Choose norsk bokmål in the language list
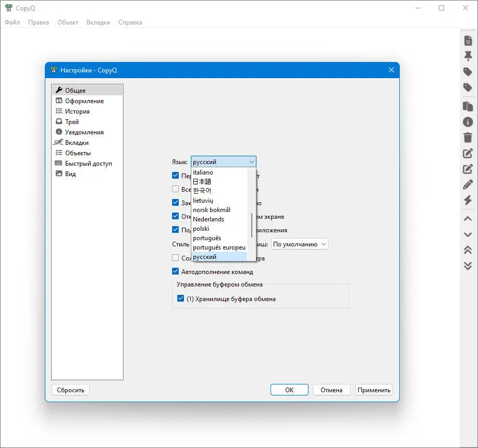This screenshot has width=478, height=448. coord(219,210)
